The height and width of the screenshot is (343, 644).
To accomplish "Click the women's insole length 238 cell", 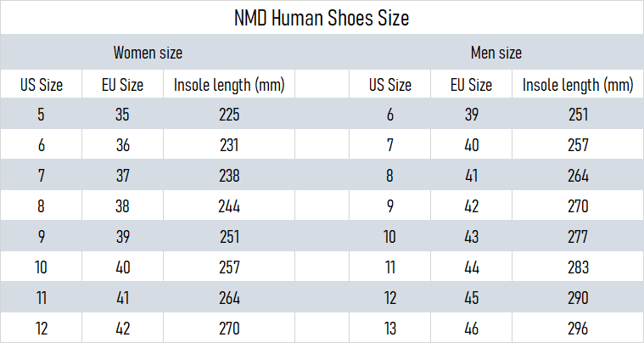I will pyautogui.click(x=229, y=176).
